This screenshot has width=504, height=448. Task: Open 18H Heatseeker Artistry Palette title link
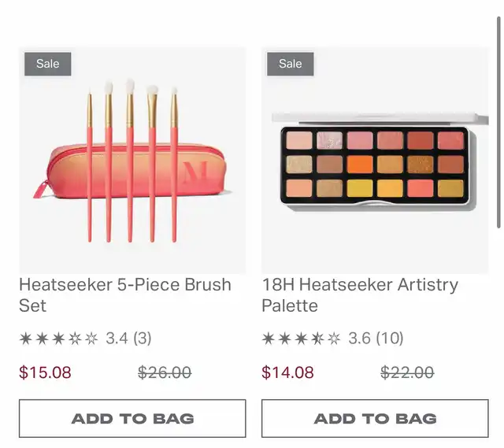point(360,295)
